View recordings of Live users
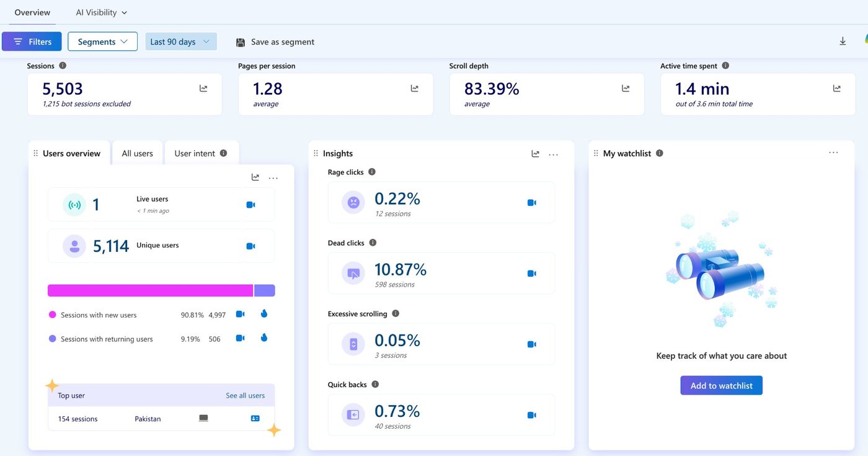This screenshot has height=456, width=868. [x=250, y=205]
